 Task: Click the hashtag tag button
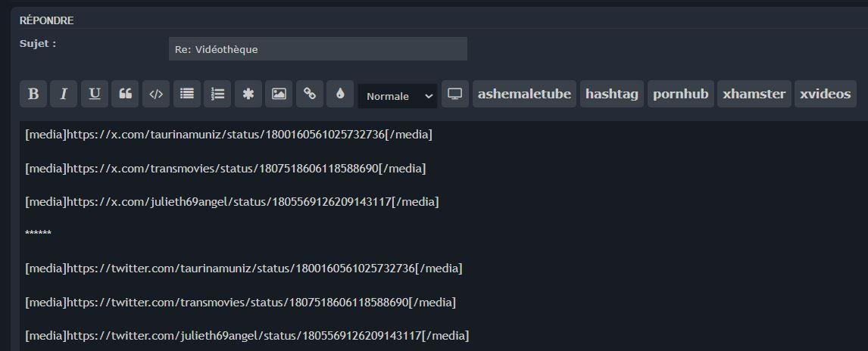point(611,94)
